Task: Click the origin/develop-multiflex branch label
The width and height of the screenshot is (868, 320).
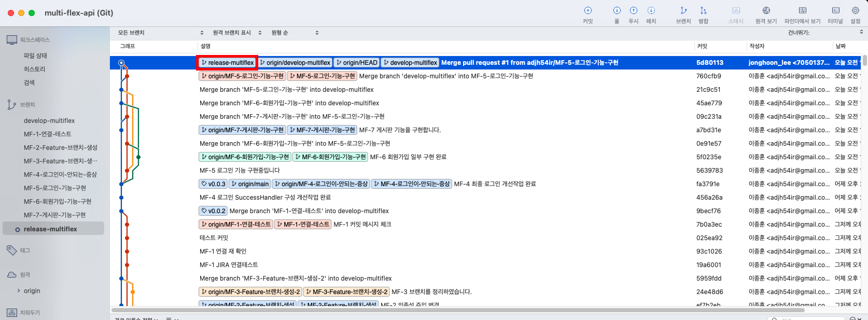Action: pos(295,63)
